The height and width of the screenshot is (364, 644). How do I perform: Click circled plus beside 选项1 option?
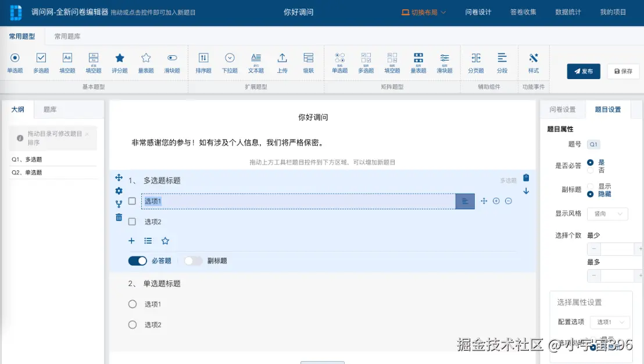[496, 201]
